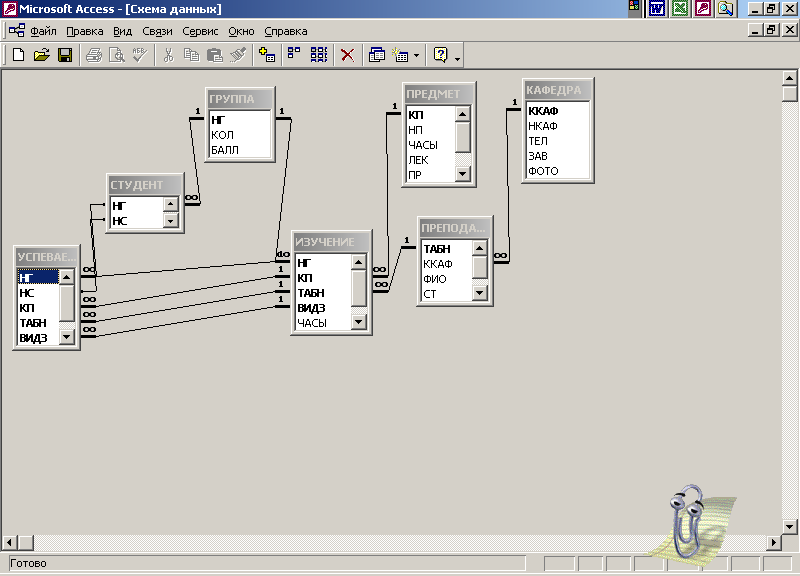
Task: Select the ПРЕДМЕТ table title bar
Action: [x=439, y=94]
